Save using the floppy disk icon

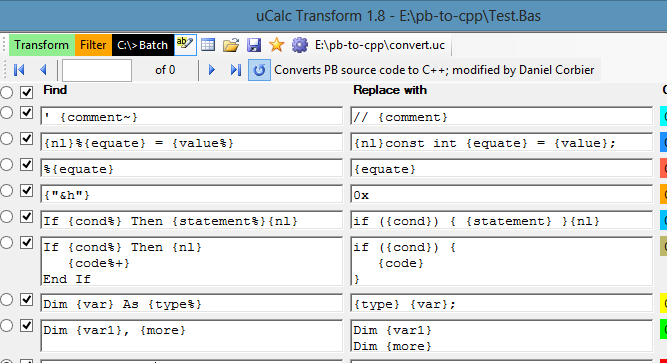coord(254,45)
